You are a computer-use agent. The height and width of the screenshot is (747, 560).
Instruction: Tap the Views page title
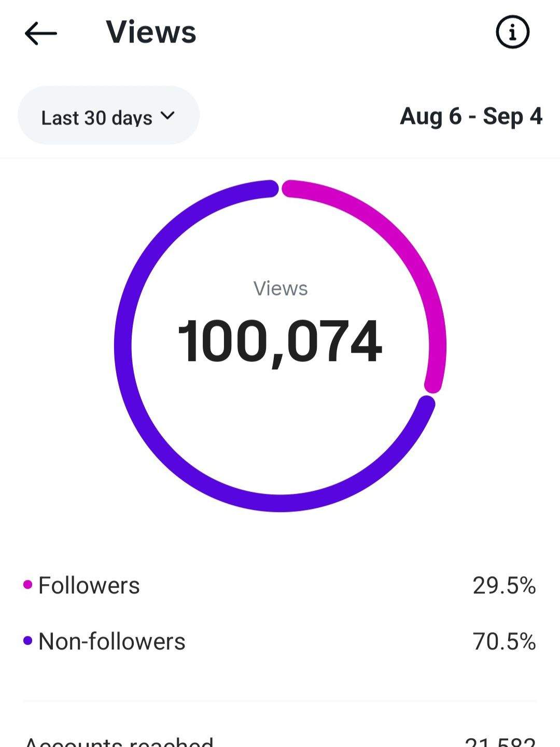(x=151, y=32)
